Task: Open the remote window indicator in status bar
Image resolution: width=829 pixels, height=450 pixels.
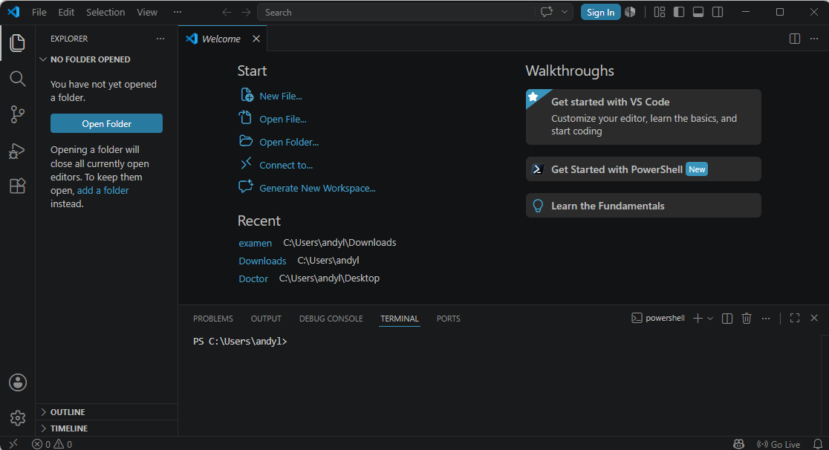Action: [x=13, y=444]
